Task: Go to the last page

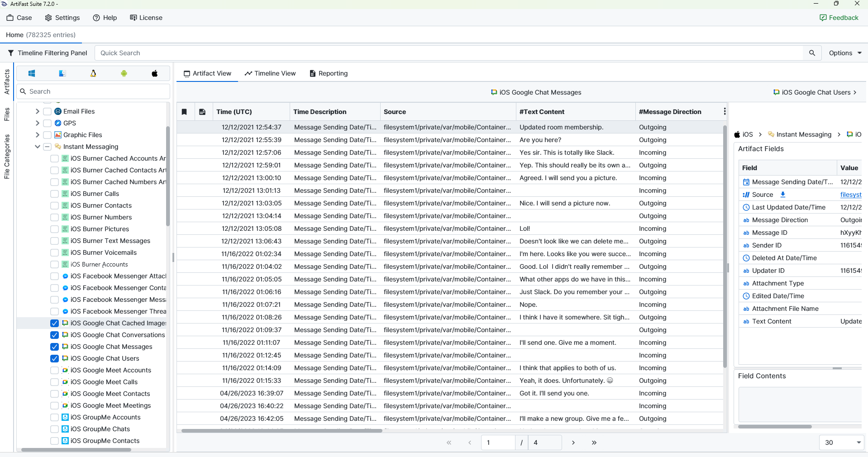Action: coord(594,443)
